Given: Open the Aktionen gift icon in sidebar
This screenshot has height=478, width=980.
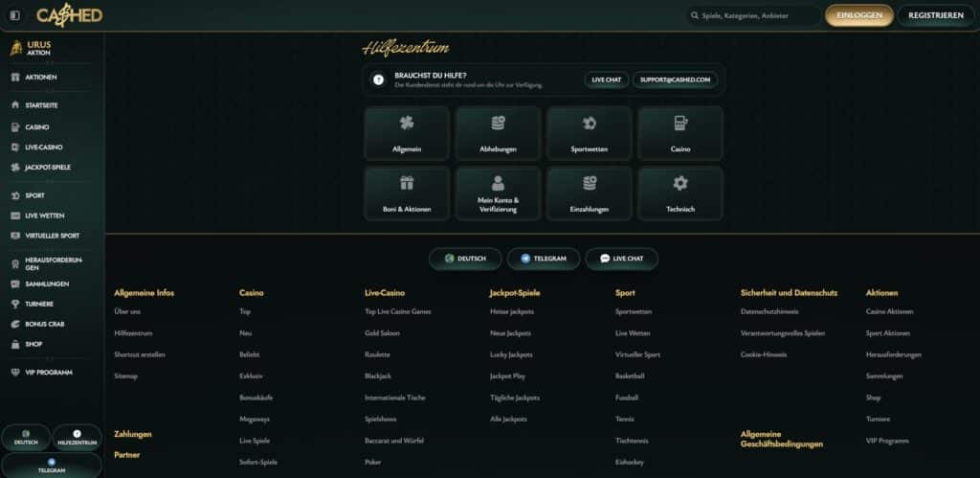Looking at the screenshot, I should tap(15, 77).
